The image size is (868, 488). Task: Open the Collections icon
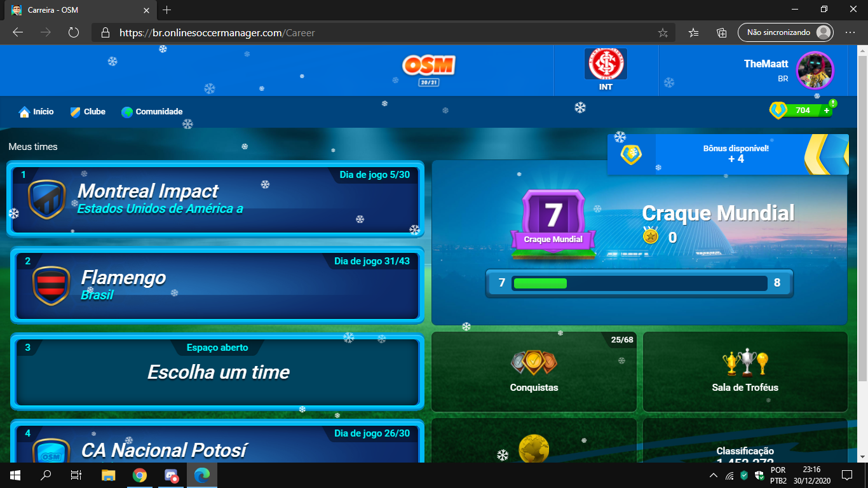[722, 32]
